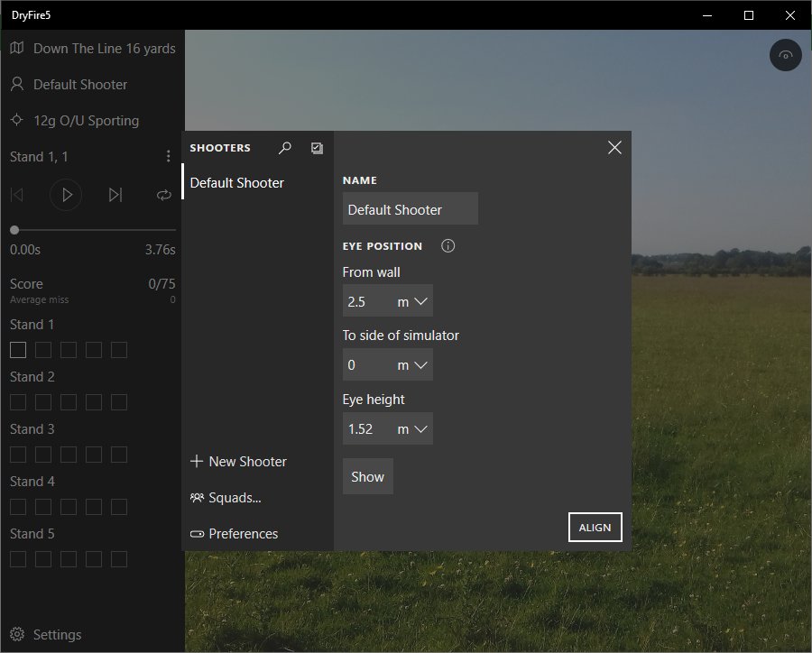812x653 pixels.
Task: Toggle the repeat loop icon
Action: click(x=163, y=195)
